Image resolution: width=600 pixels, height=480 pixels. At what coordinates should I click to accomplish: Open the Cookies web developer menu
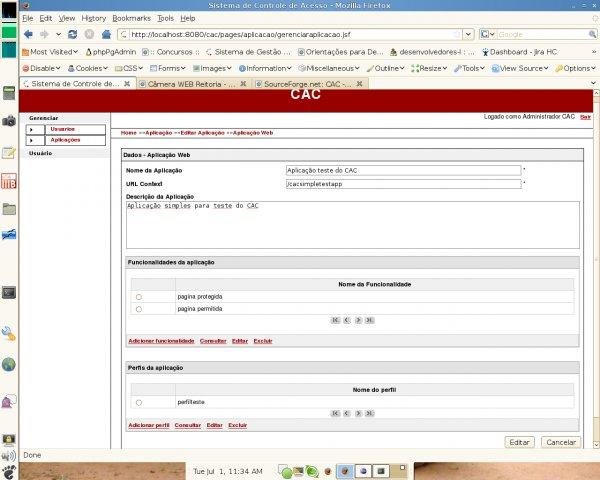pyautogui.click(x=88, y=68)
